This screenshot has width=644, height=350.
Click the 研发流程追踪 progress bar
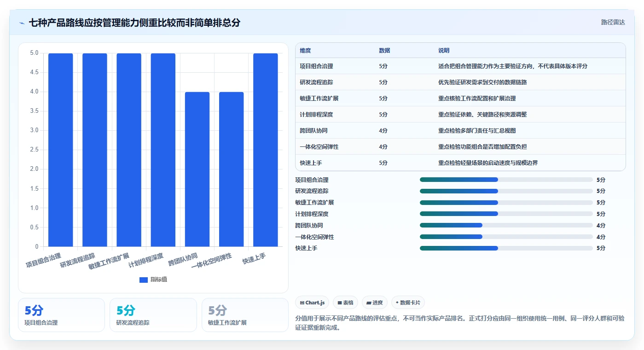pyautogui.click(x=506, y=191)
